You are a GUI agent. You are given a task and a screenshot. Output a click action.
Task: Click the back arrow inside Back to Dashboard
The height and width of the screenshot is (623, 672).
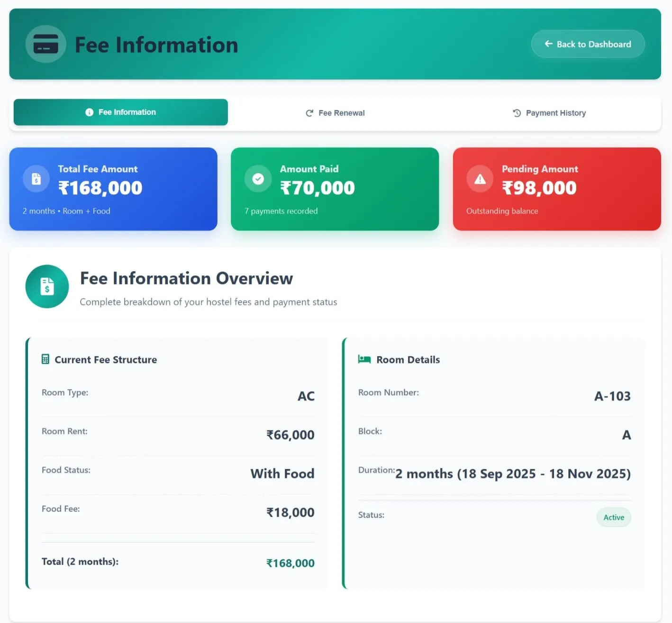(x=548, y=44)
